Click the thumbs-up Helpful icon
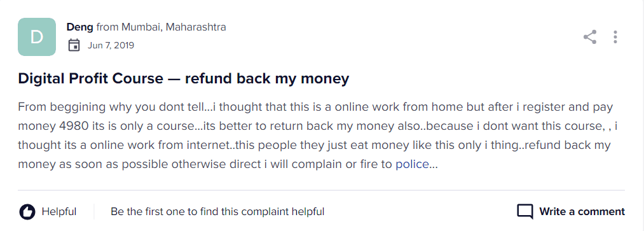Screen dimensions: 644x231 coord(27,212)
